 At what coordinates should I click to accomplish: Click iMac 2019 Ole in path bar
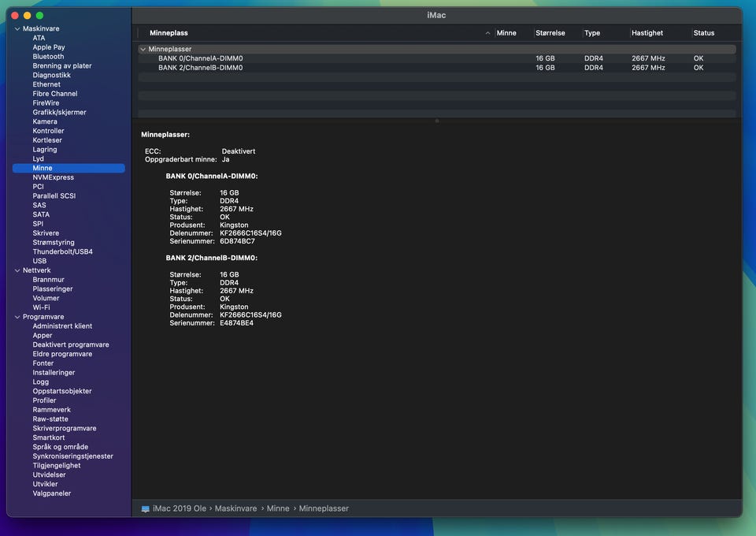180,509
